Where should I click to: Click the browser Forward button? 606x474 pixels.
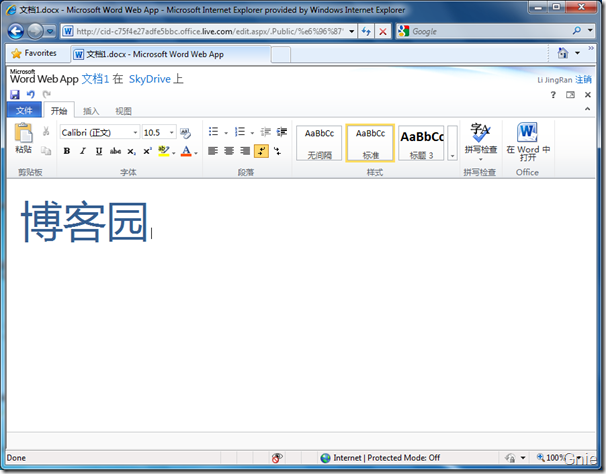(35, 31)
